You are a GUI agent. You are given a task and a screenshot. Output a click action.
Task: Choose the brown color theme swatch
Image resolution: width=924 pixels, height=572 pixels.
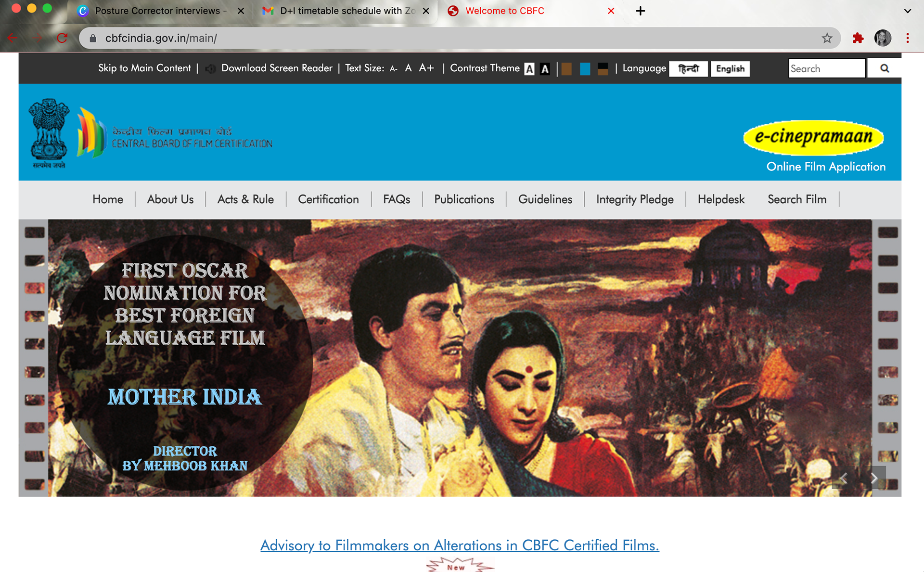567,69
